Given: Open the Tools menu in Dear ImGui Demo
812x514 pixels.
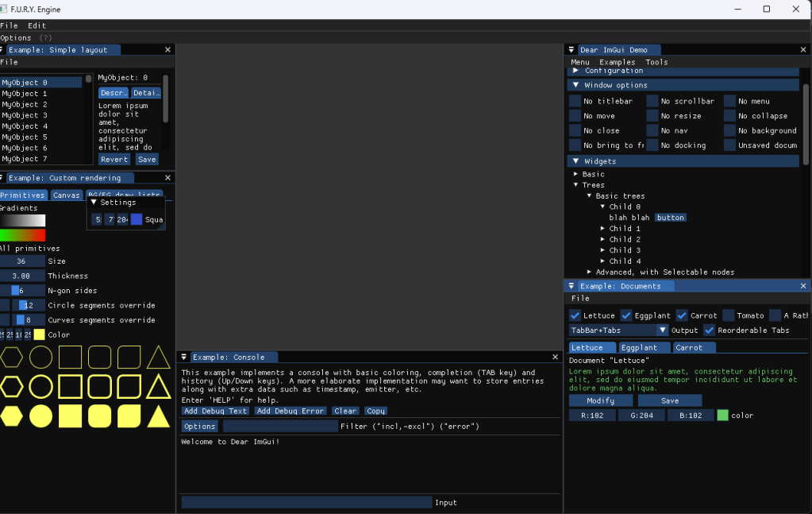Looking at the screenshot, I should [656, 61].
